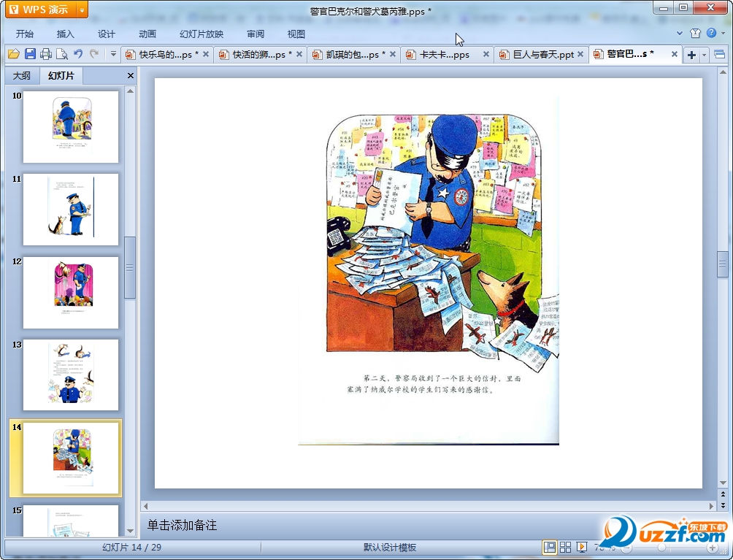Viewport: 733px width, 560px height.
Task: Zoom out with the minus button
Action: click(626, 548)
